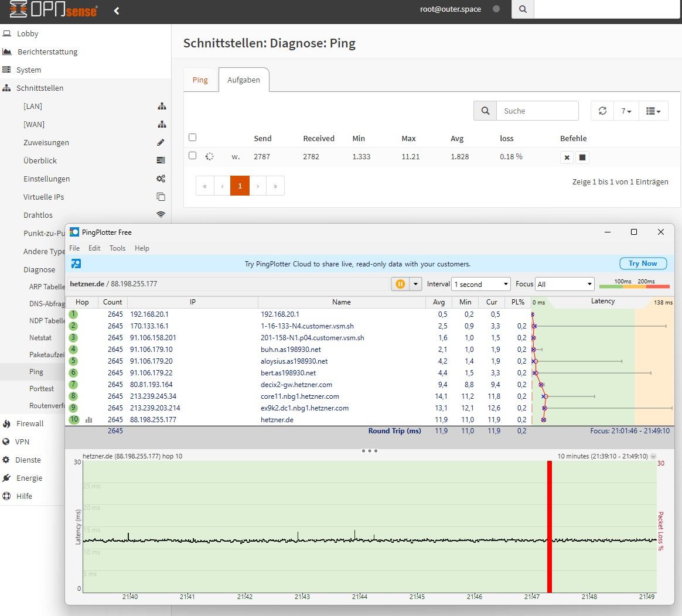The height and width of the screenshot is (616, 682).
Task: Click the top bar search input field
Action: [x=607, y=9]
